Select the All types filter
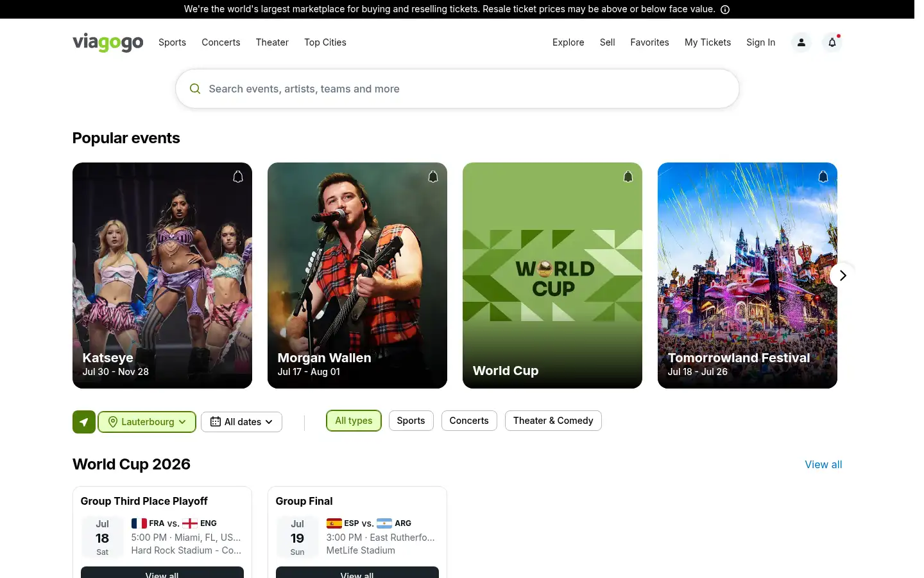924x578 pixels. click(x=354, y=421)
